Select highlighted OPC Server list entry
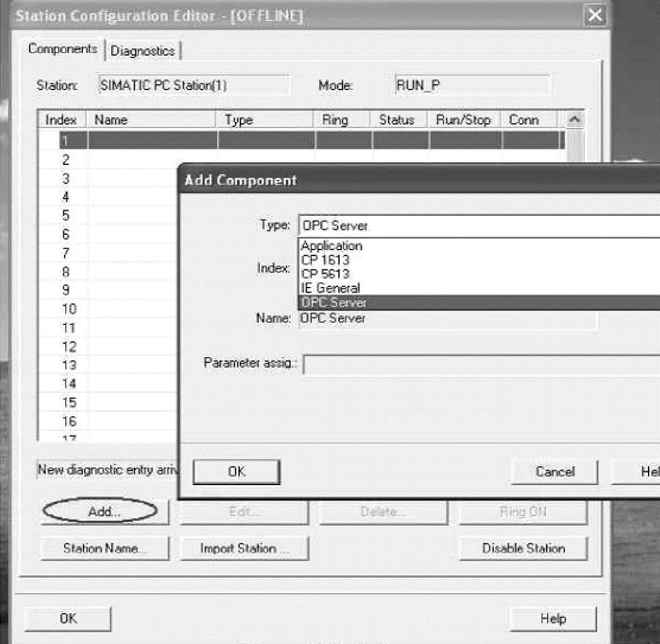Viewport: 660px width, 644px height. click(479, 303)
